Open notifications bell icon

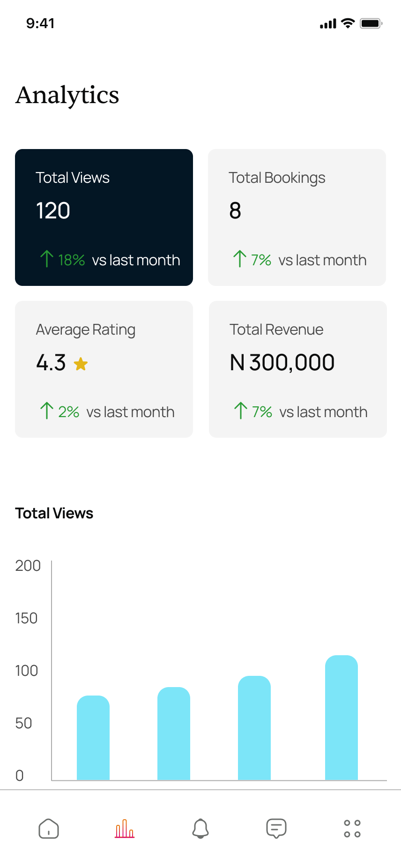[x=200, y=828]
